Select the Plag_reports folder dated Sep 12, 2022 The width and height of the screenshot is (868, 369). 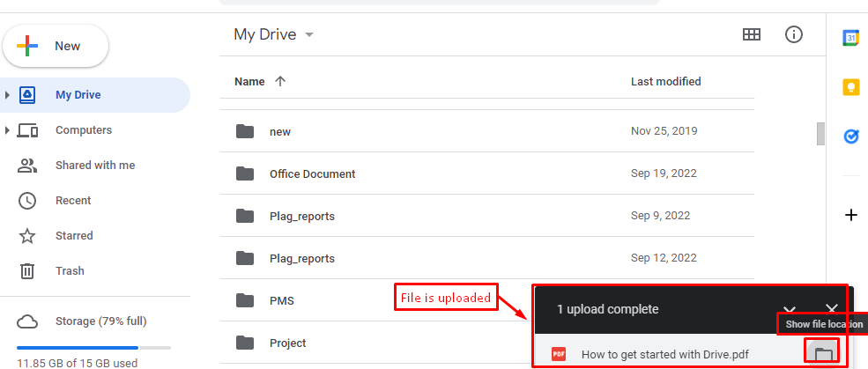[x=487, y=258]
